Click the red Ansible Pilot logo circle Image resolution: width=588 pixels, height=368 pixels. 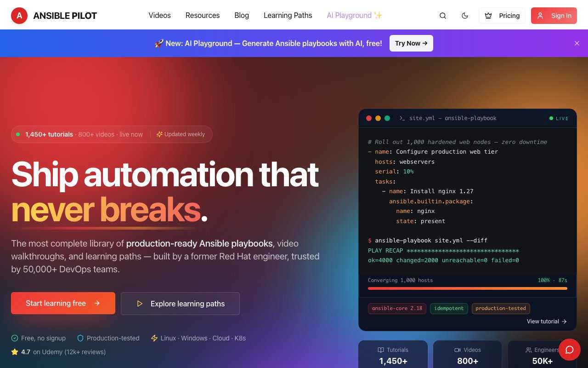tap(19, 16)
